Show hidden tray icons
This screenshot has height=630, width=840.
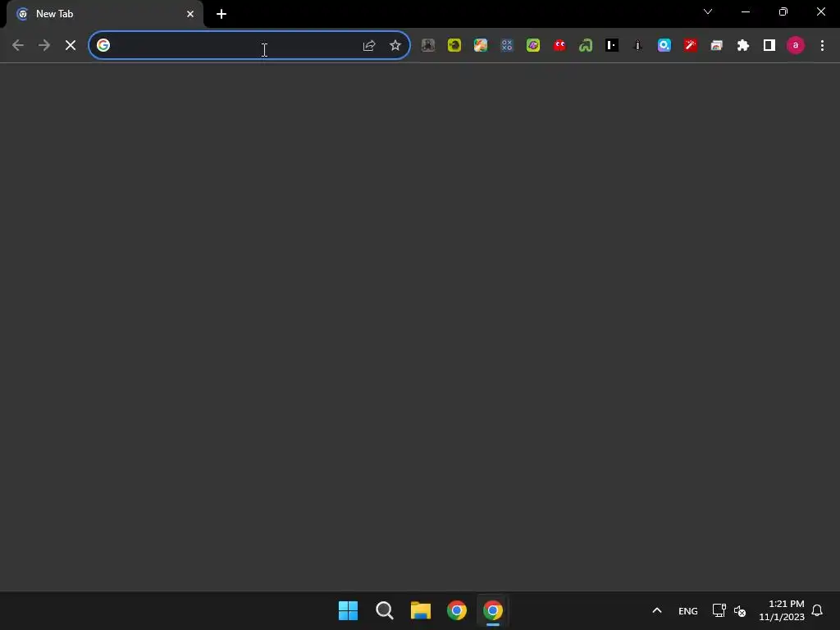(x=657, y=610)
